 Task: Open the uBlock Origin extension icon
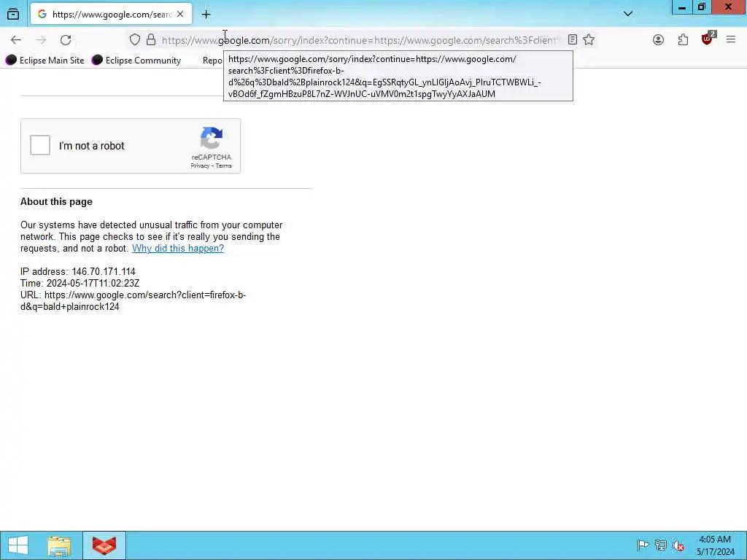[x=708, y=39]
